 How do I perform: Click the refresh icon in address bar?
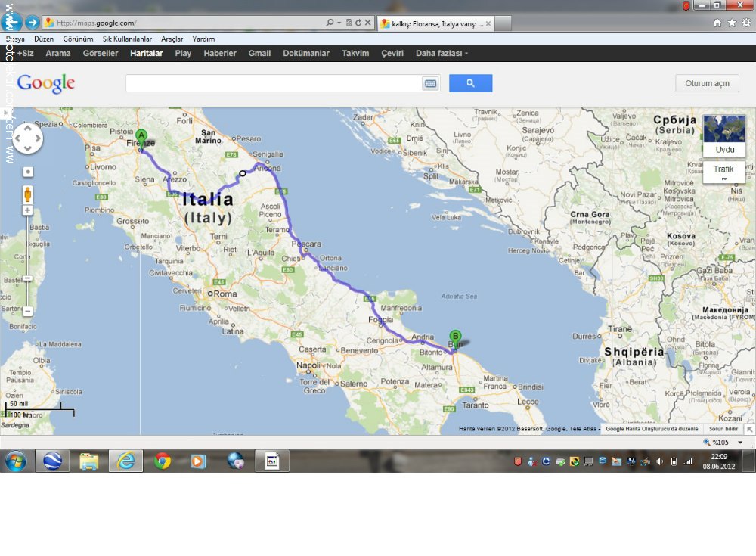358,23
